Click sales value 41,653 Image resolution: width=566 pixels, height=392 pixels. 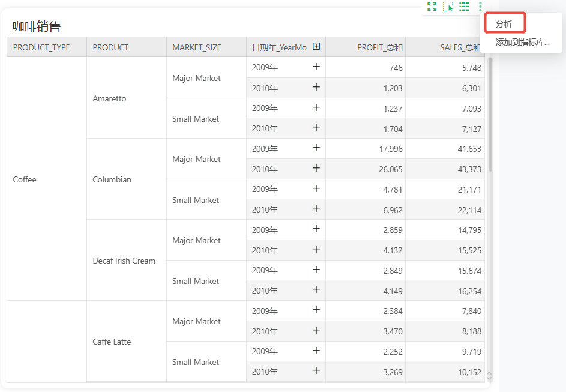click(469, 149)
